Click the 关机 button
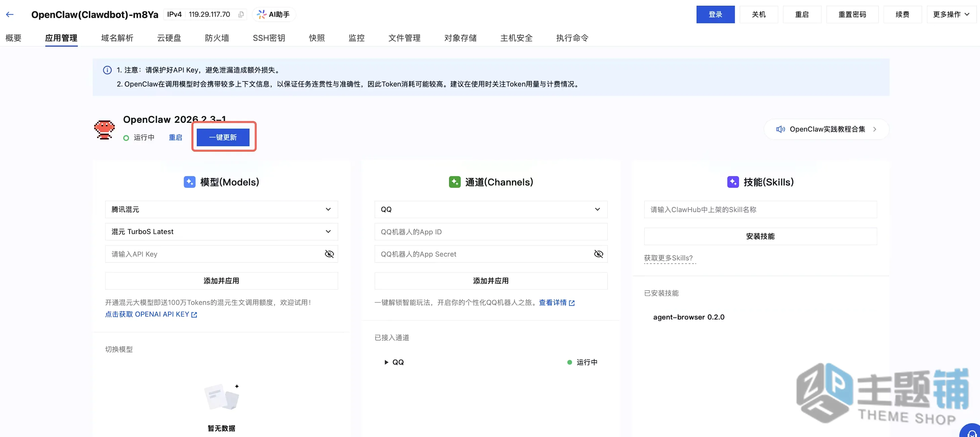 [x=759, y=14]
